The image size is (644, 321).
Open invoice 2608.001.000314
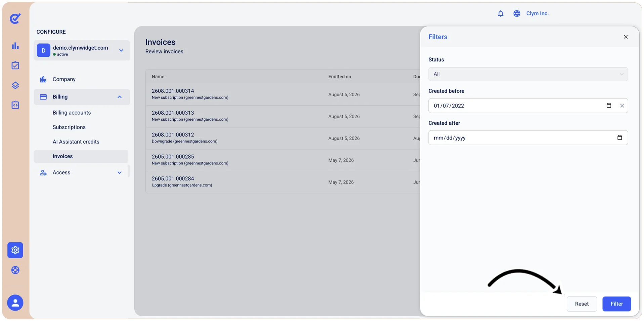(x=173, y=91)
